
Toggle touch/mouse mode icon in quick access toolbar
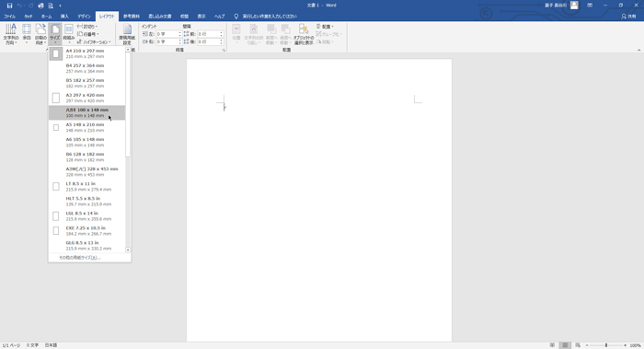pyautogui.click(x=40, y=6)
